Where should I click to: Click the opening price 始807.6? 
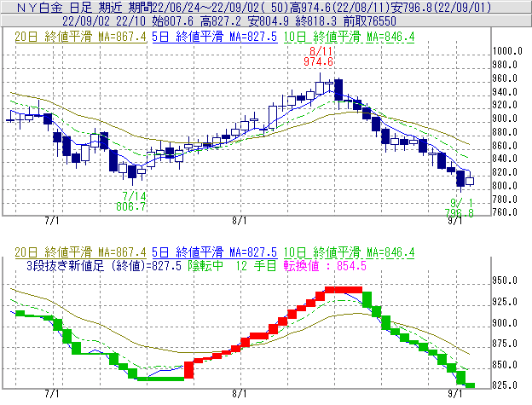tap(173, 21)
